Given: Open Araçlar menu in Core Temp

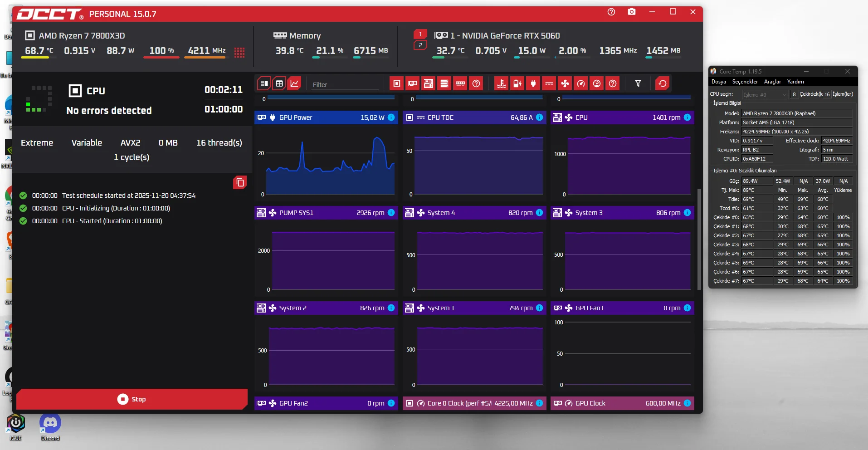Looking at the screenshot, I should (772, 82).
